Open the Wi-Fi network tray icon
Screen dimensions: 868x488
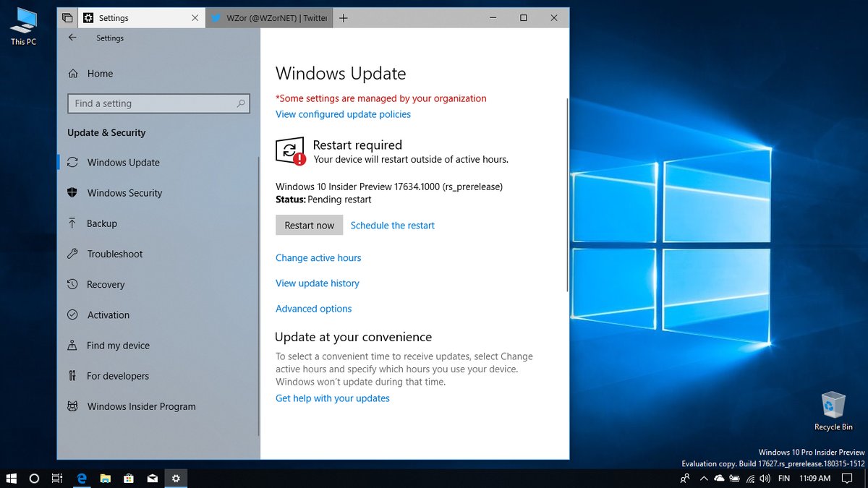(x=751, y=479)
